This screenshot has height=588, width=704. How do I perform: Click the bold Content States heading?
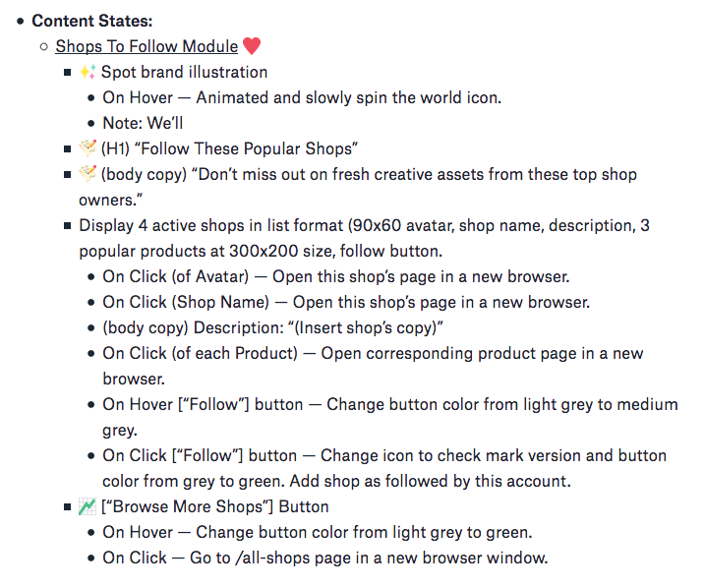(92, 21)
